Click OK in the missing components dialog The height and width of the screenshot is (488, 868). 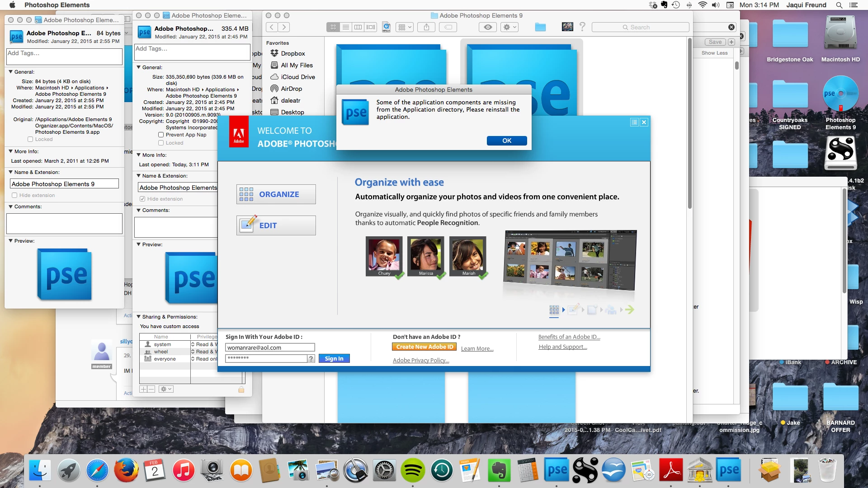506,141
